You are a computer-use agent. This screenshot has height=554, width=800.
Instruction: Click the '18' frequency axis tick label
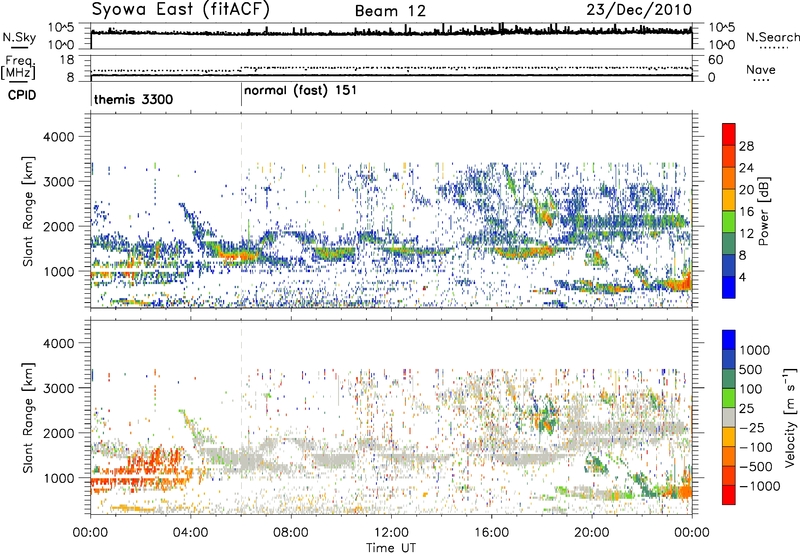(x=67, y=60)
